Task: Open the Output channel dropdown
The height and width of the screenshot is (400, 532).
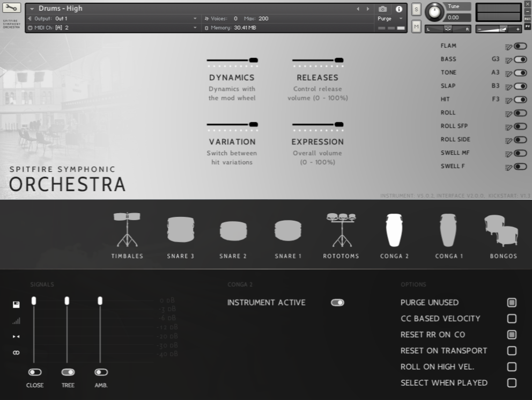Action: pyautogui.click(x=195, y=19)
